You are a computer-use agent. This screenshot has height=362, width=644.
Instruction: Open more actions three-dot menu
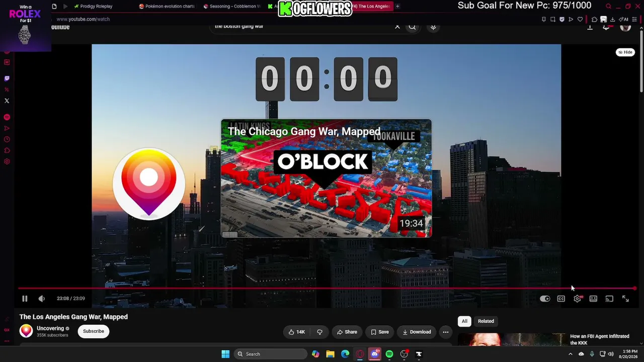(445, 332)
